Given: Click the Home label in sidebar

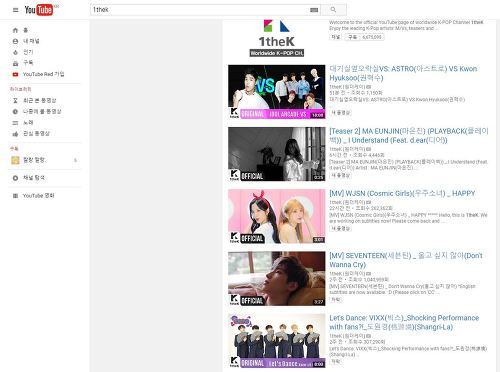Looking at the screenshot, I should tap(25, 30).
